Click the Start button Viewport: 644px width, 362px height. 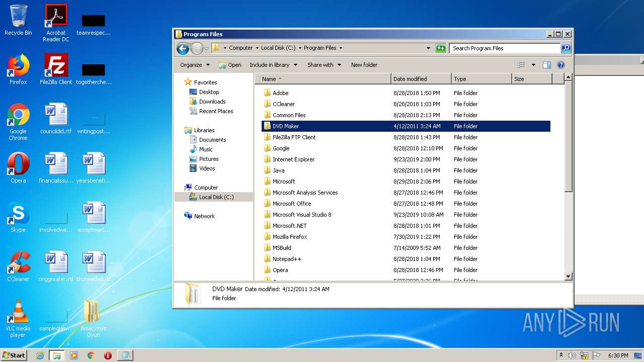(14, 355)
